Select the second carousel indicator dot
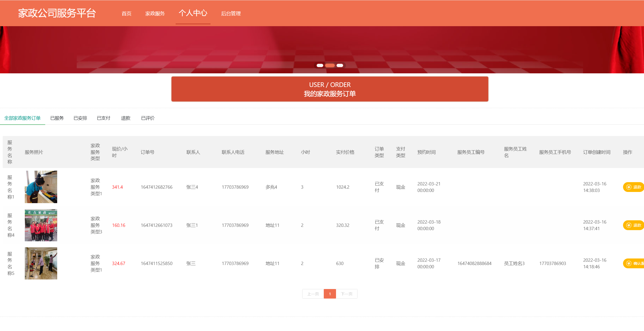 (x=330, y=65)
